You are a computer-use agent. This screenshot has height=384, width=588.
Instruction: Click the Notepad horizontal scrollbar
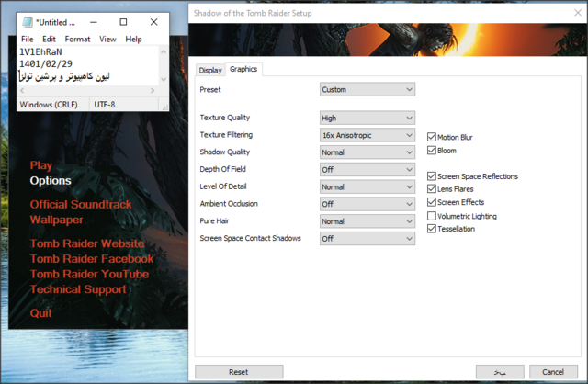[x=87, y=91]
